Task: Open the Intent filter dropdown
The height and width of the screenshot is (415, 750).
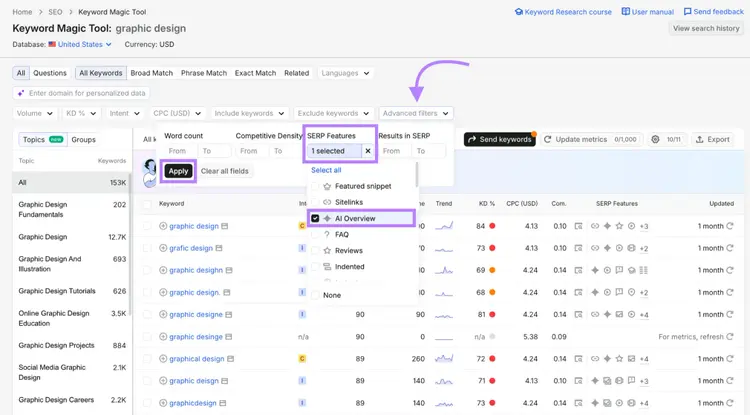Action: (x=124, y=113)
